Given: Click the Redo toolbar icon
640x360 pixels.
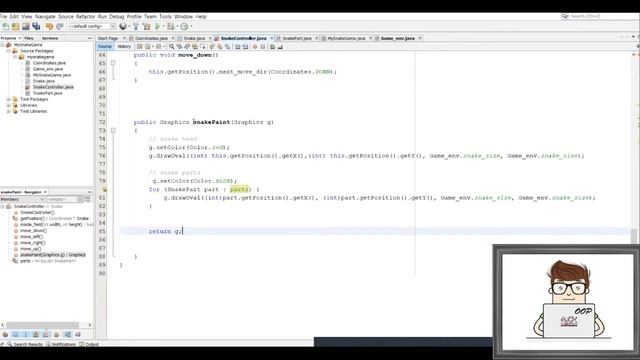Looking at the screenshot, I should pos(60,27).
